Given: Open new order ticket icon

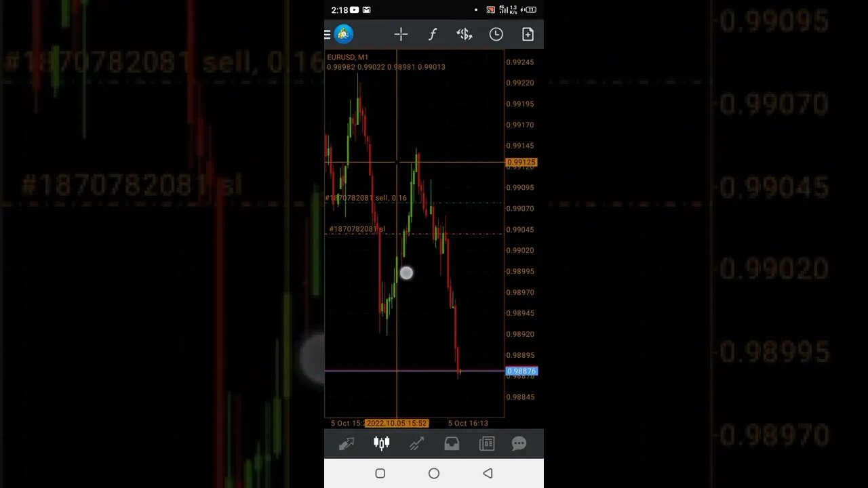Looking at the screenshot, I should pyautogui.click(x=528, y=35).
